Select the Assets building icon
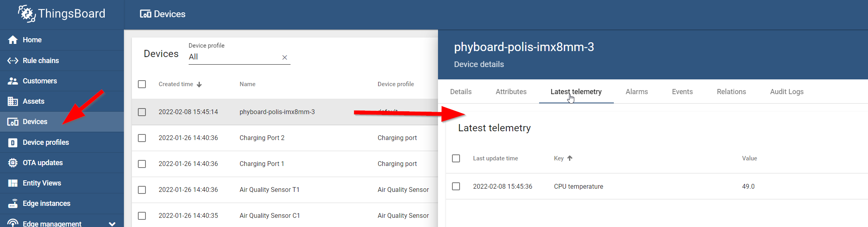868x227 pixels. coord(13,101)
